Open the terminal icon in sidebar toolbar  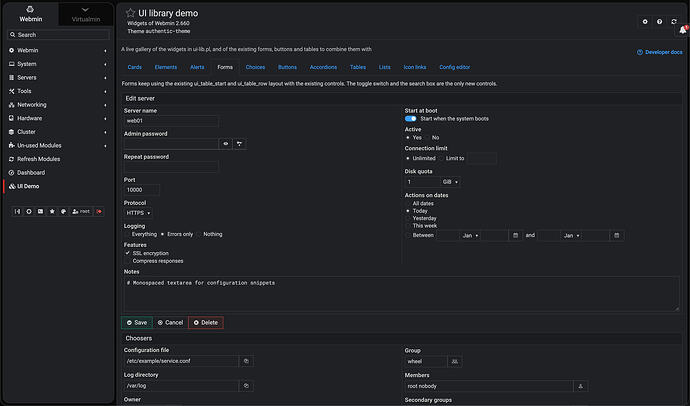click(x=40, y=212)
